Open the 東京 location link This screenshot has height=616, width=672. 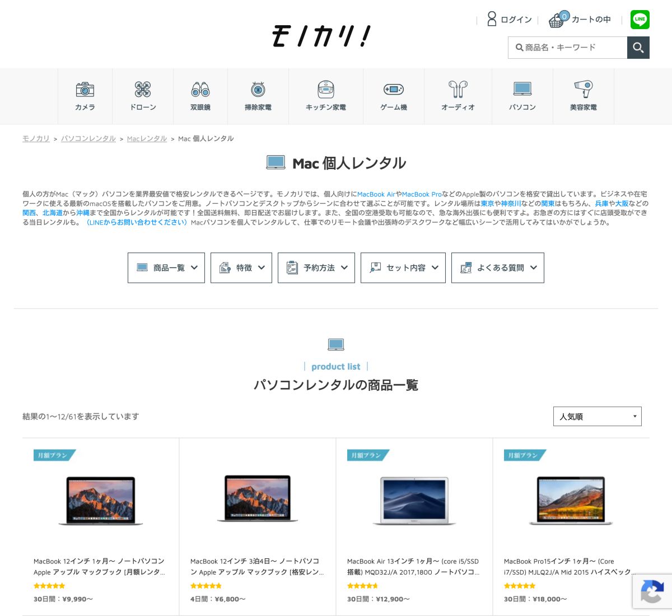click(x=487, y=204)
